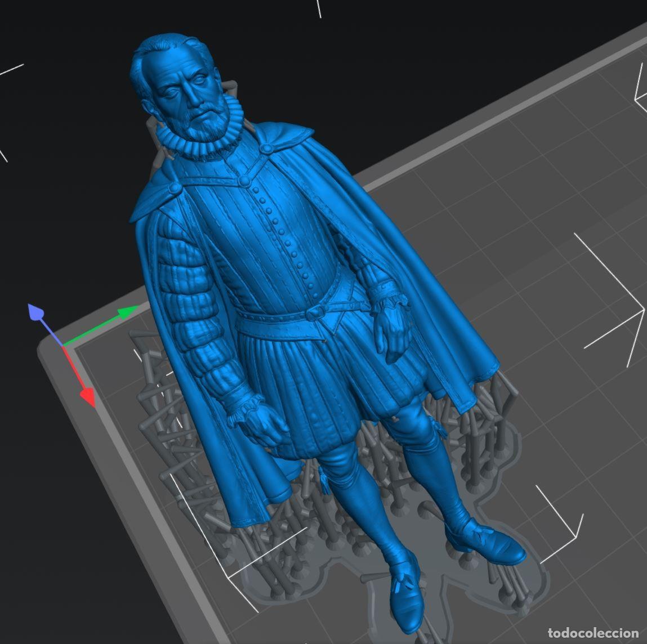Open the todocoleccion watermark link

point(593,633)
